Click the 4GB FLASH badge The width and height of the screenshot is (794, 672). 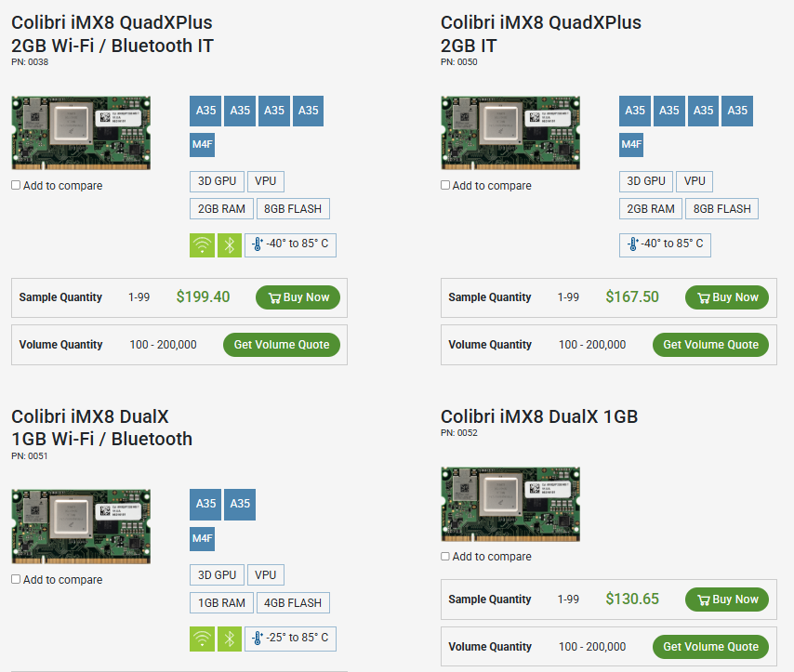click(x=293, y=602)
